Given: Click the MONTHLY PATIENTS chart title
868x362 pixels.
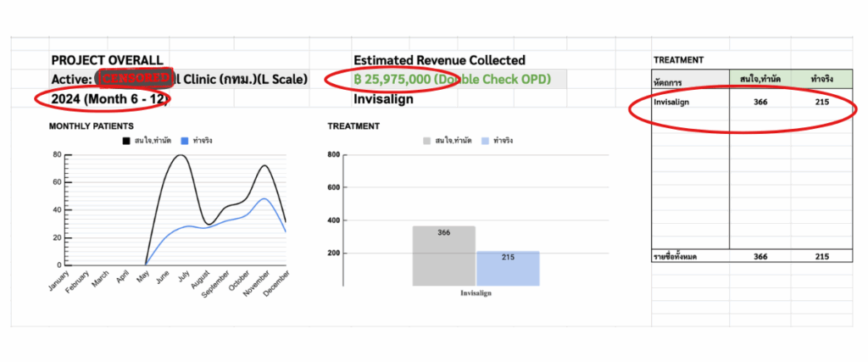Looking at the screenshot, I should tap(90, 125).
